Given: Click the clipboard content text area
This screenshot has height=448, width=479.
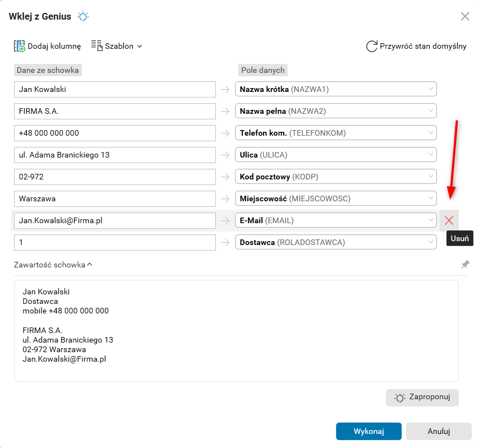Looking at the screenshot, I should coord(236,331).
